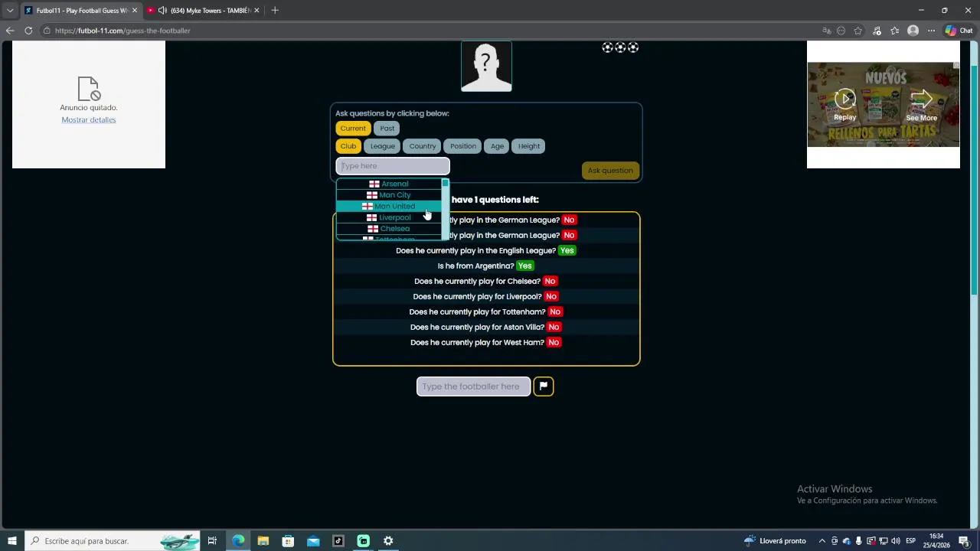Click 'Mostrar detalles' ad link
980x551 pixels.
point(89,120)
